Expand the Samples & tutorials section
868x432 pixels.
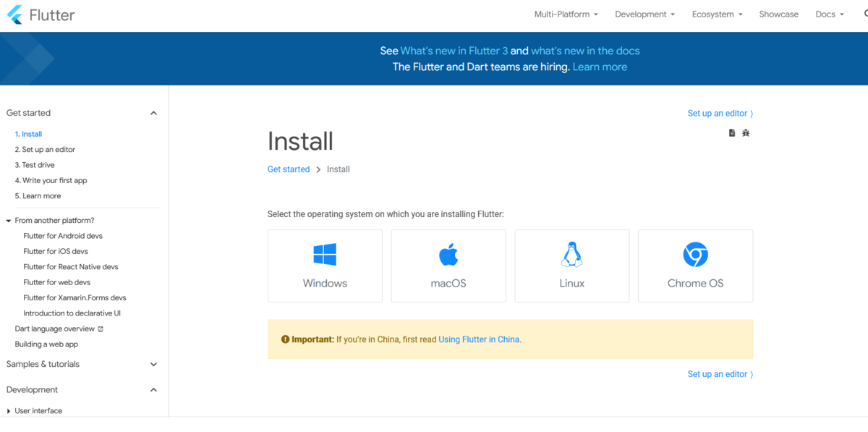coord(153,365)
